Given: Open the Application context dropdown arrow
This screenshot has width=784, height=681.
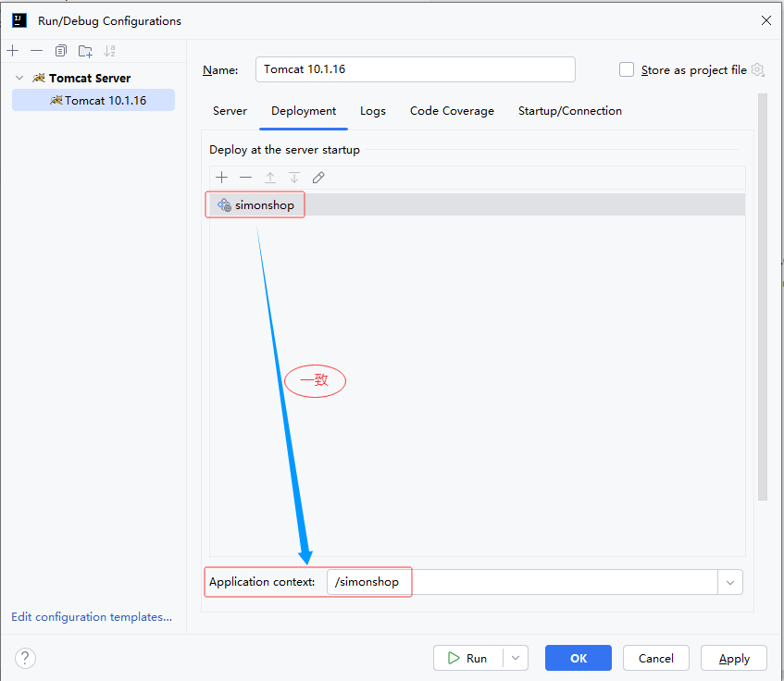Looking at the screenshot, I should [730, 583].
